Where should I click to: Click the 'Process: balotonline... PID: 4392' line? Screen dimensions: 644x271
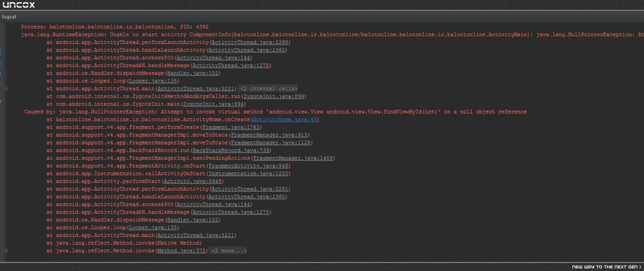tap(115, 27)
